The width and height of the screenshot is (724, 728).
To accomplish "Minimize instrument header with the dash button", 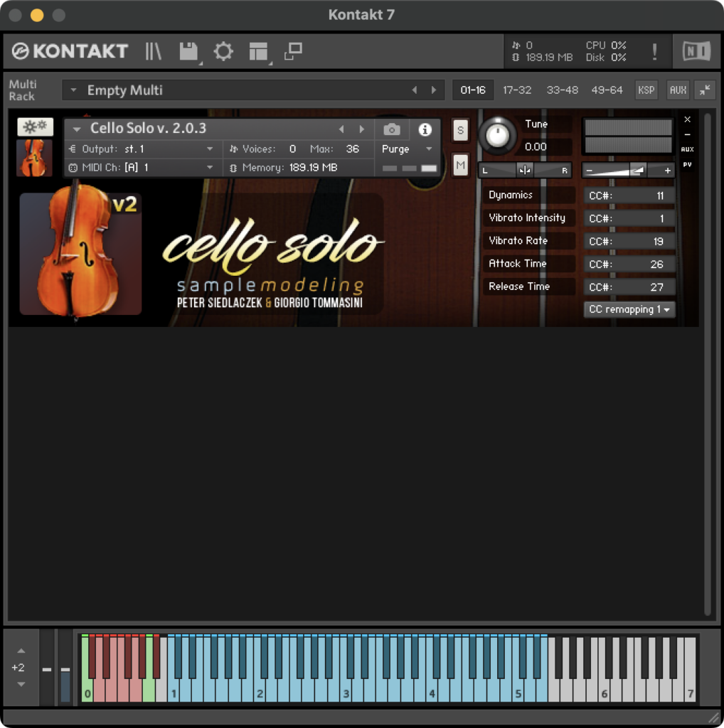I will [687, 134].
